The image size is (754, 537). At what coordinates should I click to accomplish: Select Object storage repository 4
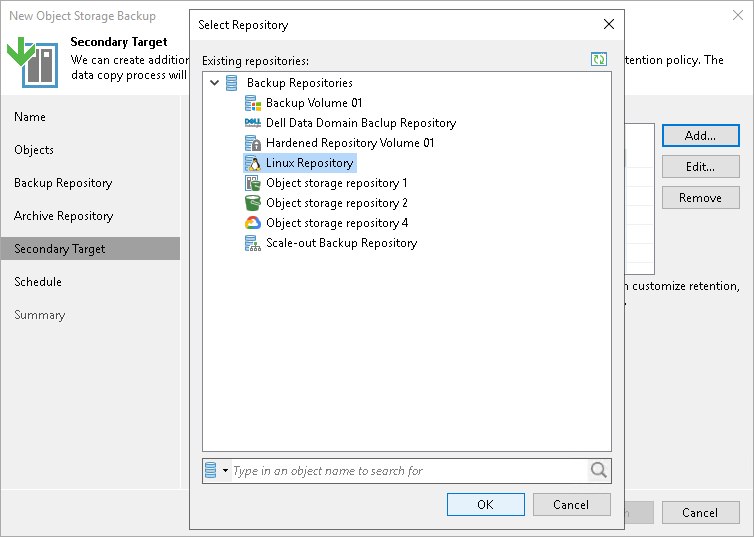click(337, 223)
